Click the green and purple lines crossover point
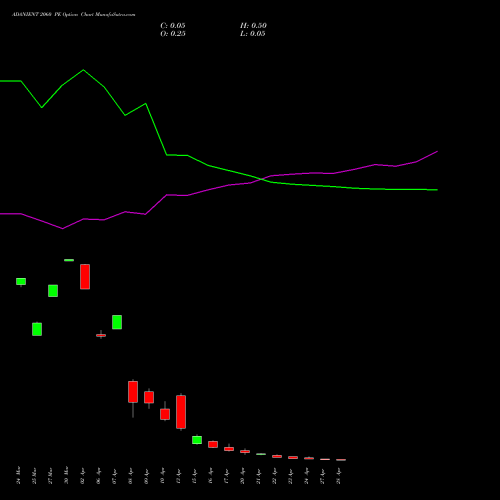Screen dimensions: 500x500 (262, 179)
